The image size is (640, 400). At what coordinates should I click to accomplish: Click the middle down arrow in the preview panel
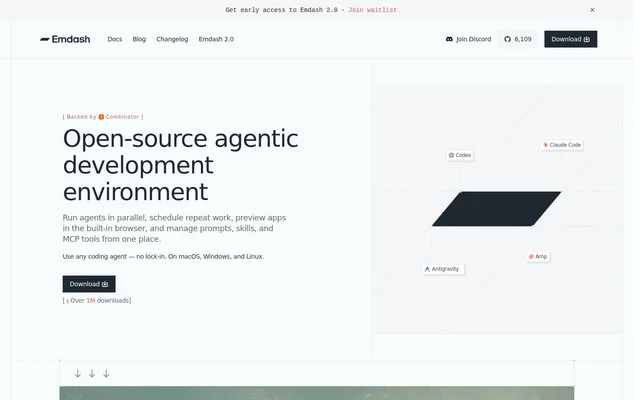pyautogui.click(x=92, y=373)
